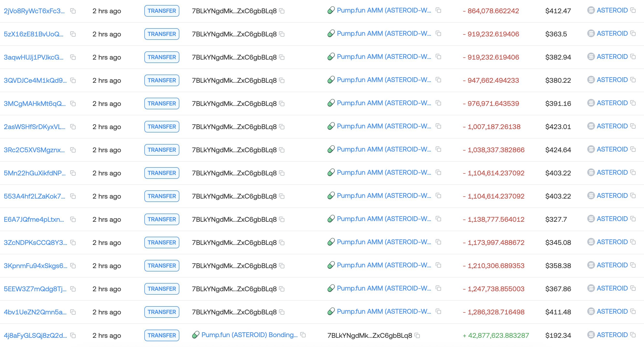The image size is (644, 347).
Task: Copy sender address in $358.38 row
Action: point(282,266)
